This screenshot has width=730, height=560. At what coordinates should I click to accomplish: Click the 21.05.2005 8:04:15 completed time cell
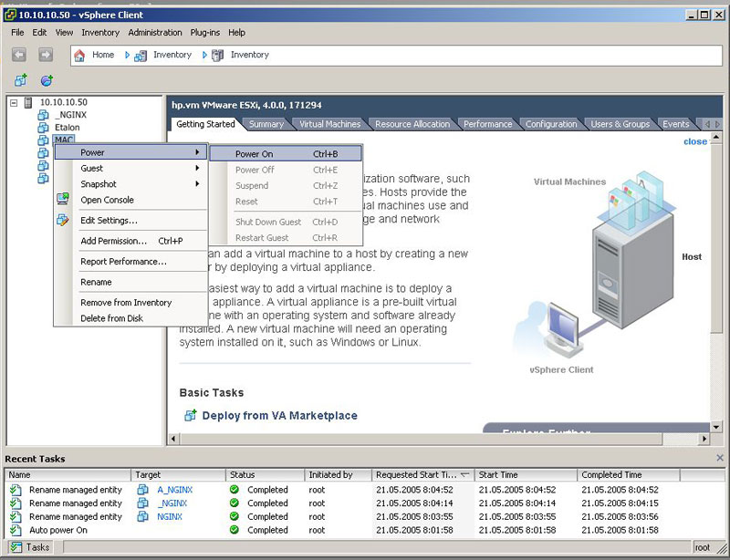click(620, 503)
